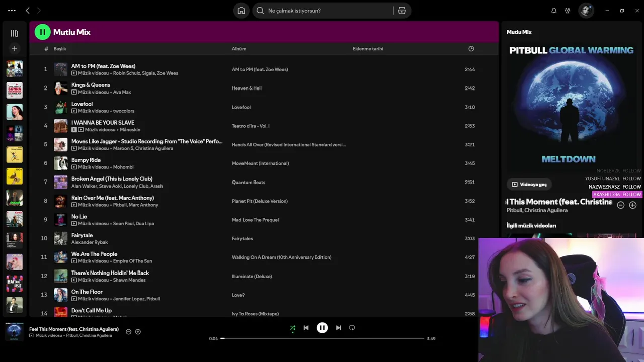This screenshot has width=644, height=362.
Task: Click the search magnifier icon
Action: (260, 10)
